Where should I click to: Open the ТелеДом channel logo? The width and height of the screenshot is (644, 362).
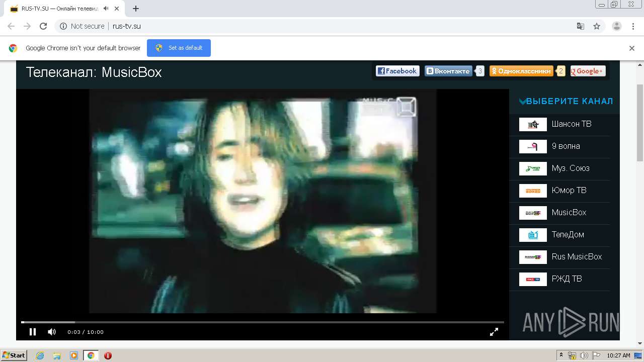533,235
